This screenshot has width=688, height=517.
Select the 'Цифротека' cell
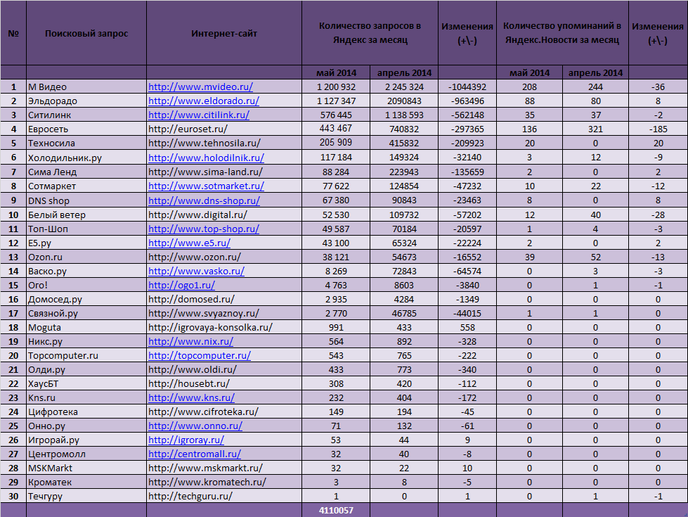coord(86,411)
